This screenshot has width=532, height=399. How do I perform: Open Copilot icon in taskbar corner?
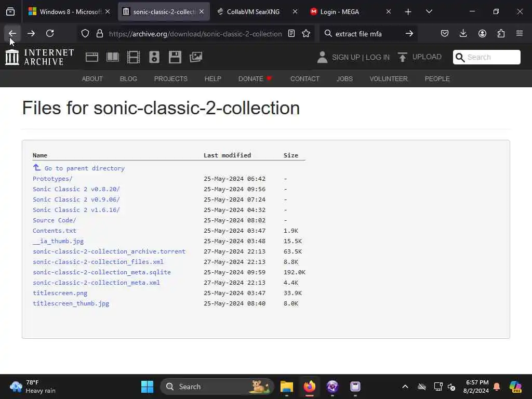coord(515,387)
